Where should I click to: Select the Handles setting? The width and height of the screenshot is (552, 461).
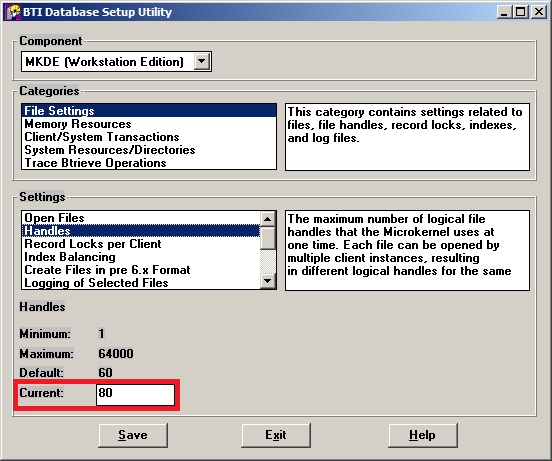click(x=141, y=231)
